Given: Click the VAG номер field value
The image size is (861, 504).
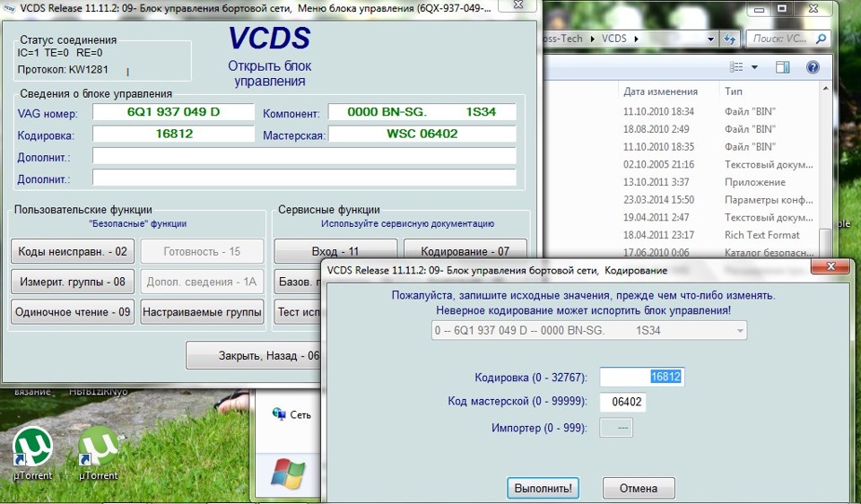Looking at the screenshot, I should point(173,111).
